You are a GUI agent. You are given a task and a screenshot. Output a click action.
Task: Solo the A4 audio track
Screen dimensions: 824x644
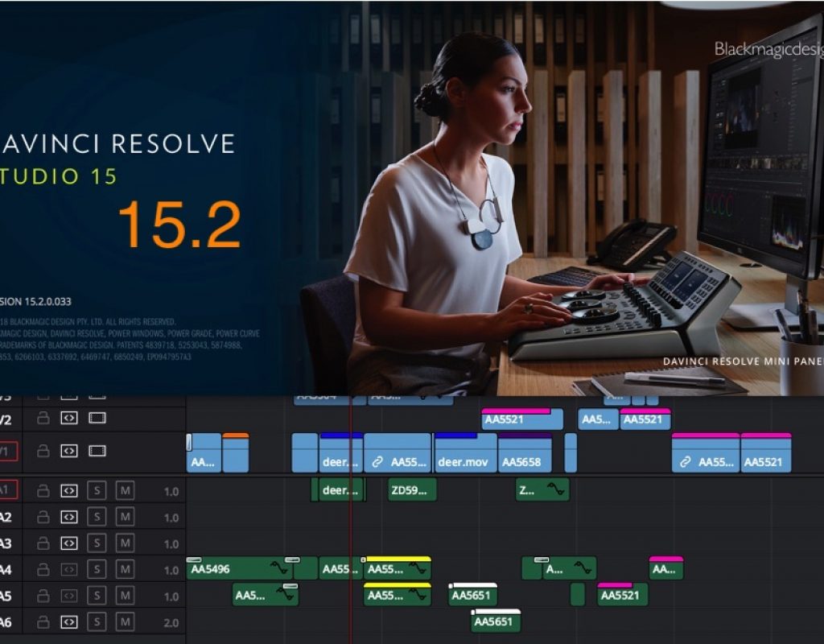(97, 569)
